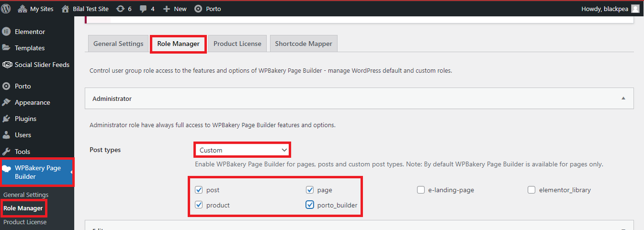This screenshot has width=644, height=230.
Task: Enable the elementor_library checkbox
Action: 531,190
